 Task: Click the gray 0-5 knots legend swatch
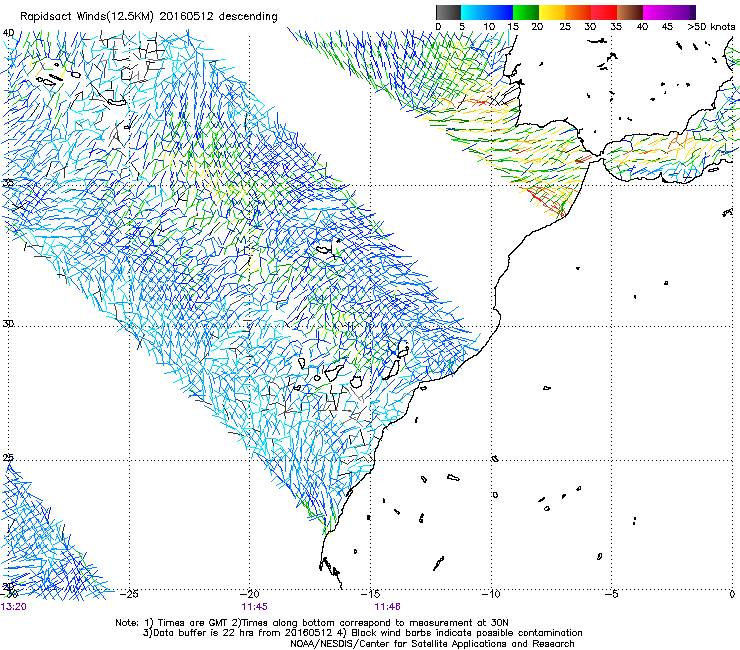coord(448,12)
